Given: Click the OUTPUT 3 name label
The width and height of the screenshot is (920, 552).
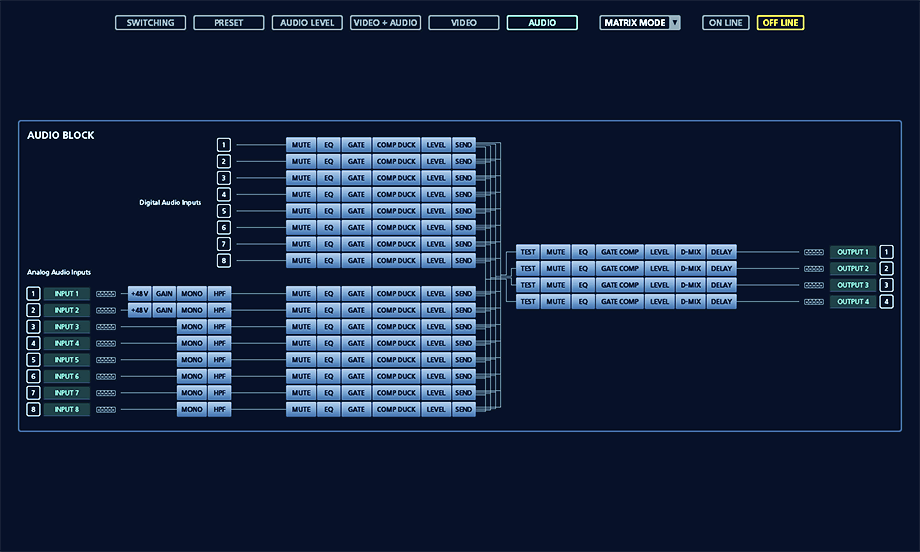Looking at the screenshot, I should [x=853, y=286].
